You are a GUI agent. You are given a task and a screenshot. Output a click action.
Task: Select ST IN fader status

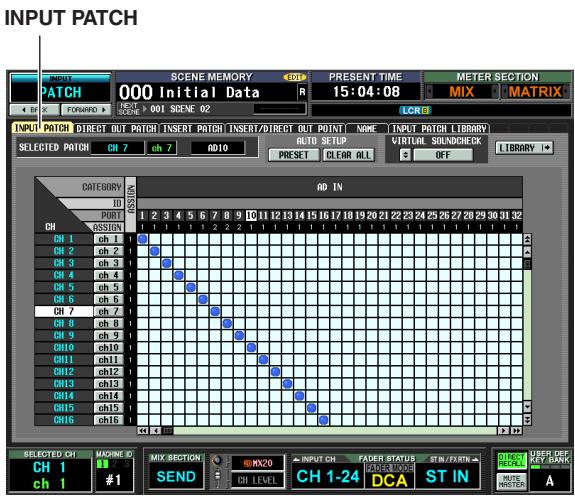[x=447, y=476]
